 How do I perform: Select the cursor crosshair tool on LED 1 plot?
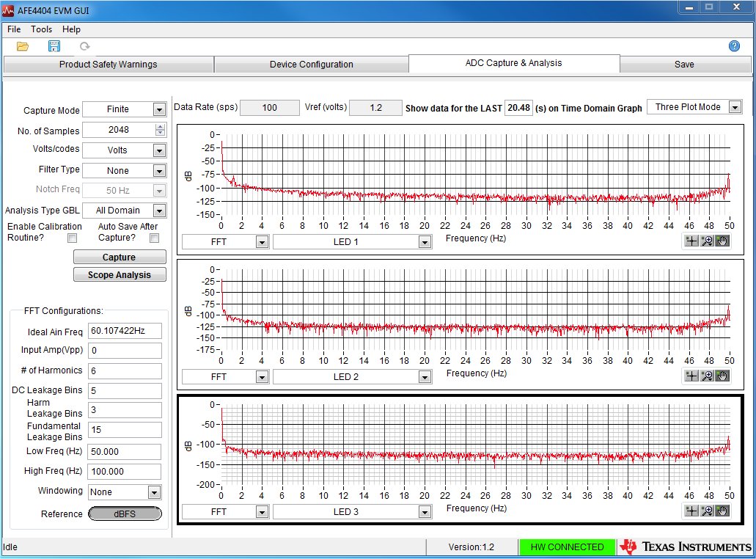point(691,241)
